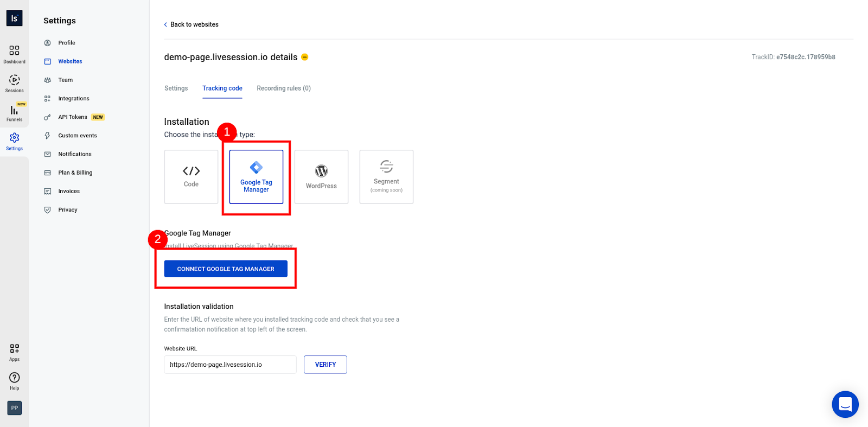Select the Website URL input field
This screenshot has height=427, width=868.
pyautogui.click(x=229, y=364)
